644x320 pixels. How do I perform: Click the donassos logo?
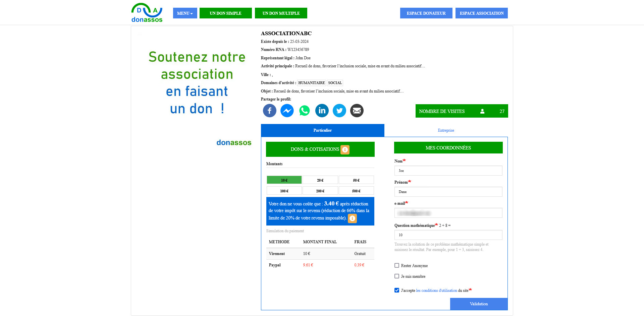147,13
